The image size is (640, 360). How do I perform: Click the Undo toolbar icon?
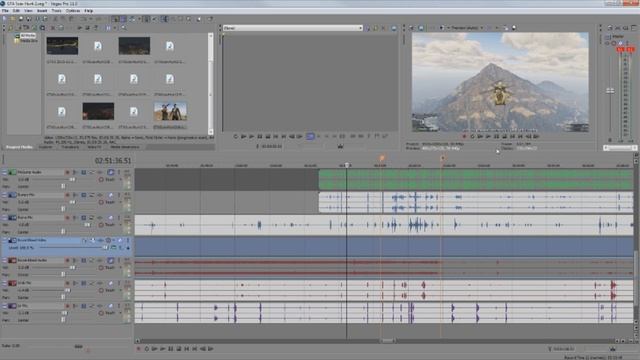click(x=83, y=19)
